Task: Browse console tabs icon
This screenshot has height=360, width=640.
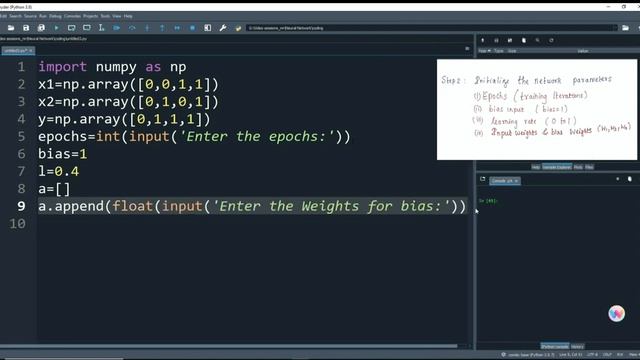Action: click(x=482, y=179)
